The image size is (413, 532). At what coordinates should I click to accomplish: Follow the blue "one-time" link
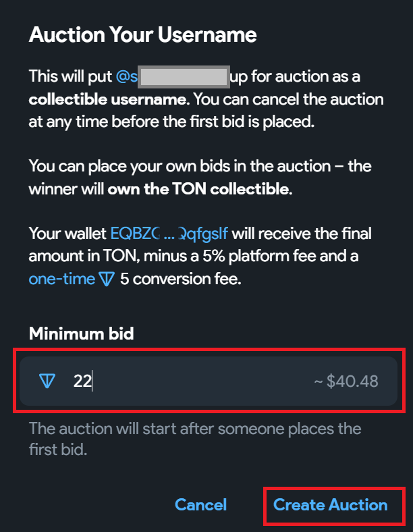click(61, 280)
